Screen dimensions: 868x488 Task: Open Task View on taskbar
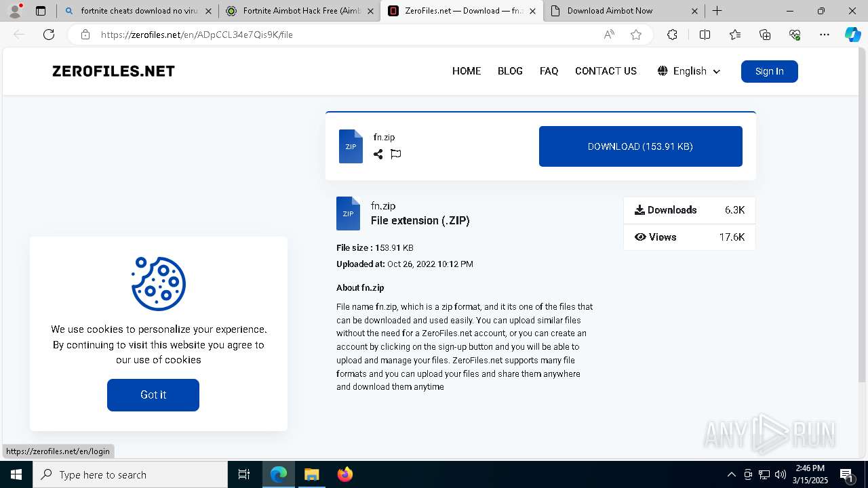[x=244, y=474]
